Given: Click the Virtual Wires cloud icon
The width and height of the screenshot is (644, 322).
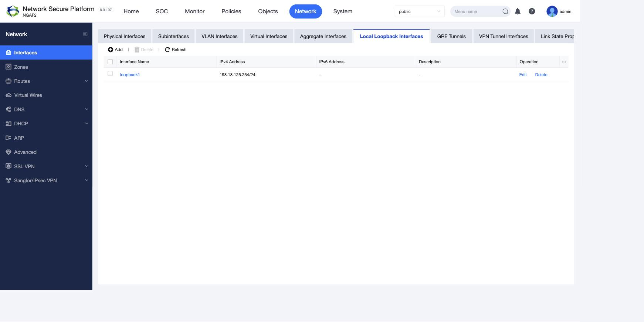Looking at the screenshot, I should click(x=9, y=95).
